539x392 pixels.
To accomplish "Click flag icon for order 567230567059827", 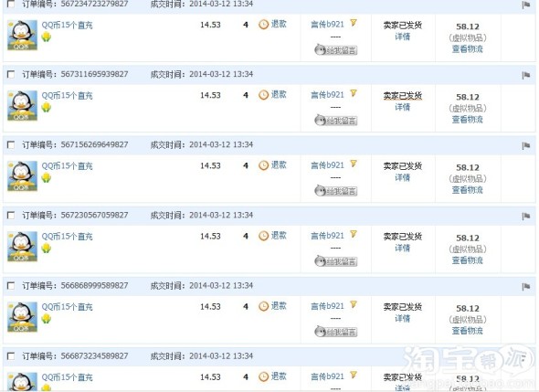I will point(525,216).
